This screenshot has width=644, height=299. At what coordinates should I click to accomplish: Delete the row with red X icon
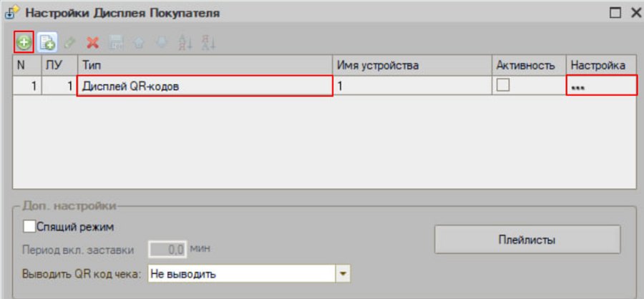click(93, 42)
